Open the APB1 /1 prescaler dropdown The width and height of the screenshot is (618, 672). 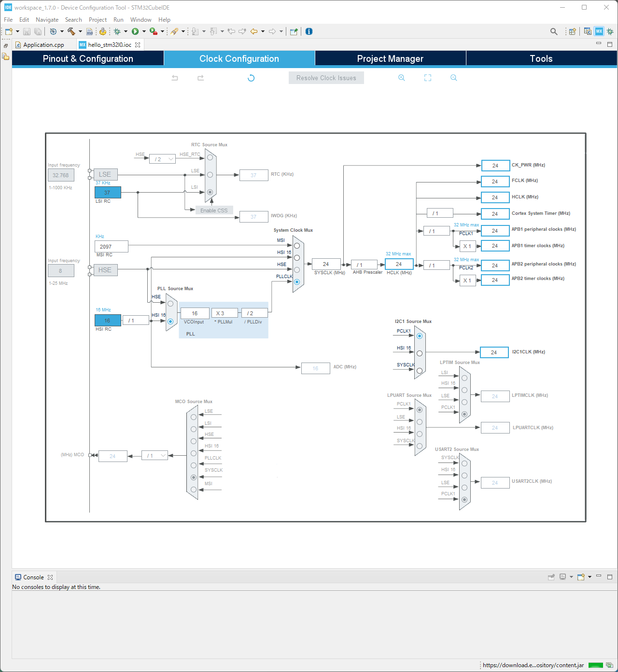click(436, 231)
